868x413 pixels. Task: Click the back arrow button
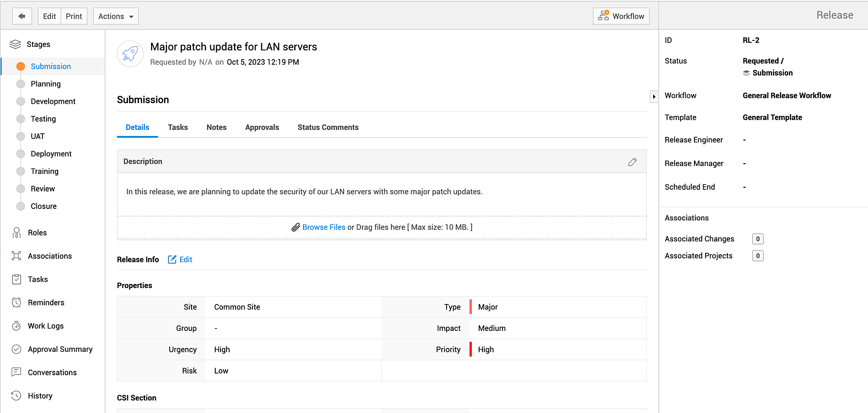(x=22, y=16)
